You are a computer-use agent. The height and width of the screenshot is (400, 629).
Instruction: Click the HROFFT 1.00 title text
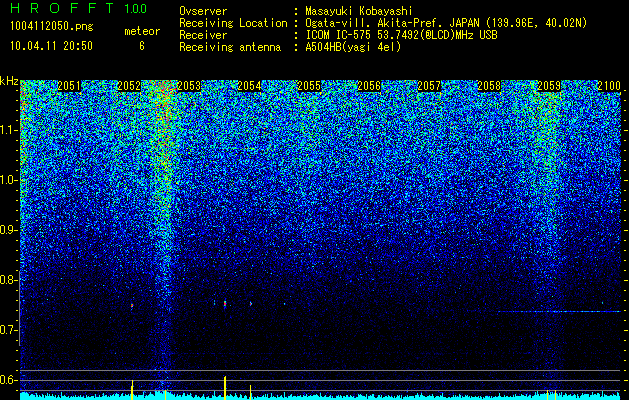(x=79, y=8)
